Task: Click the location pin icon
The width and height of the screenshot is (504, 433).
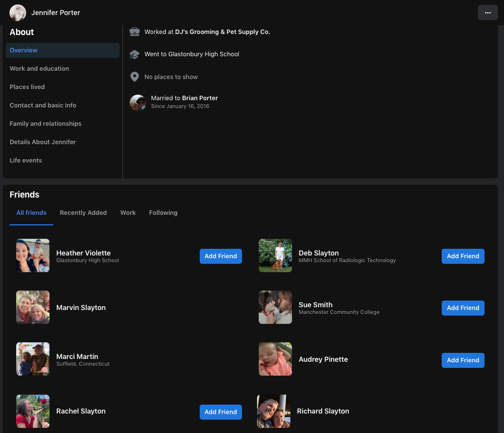Action: pos(135,77)
